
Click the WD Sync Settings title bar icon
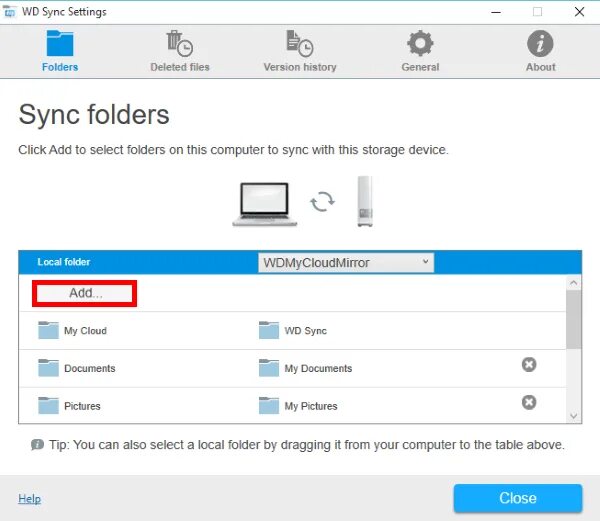pos(9,12)
